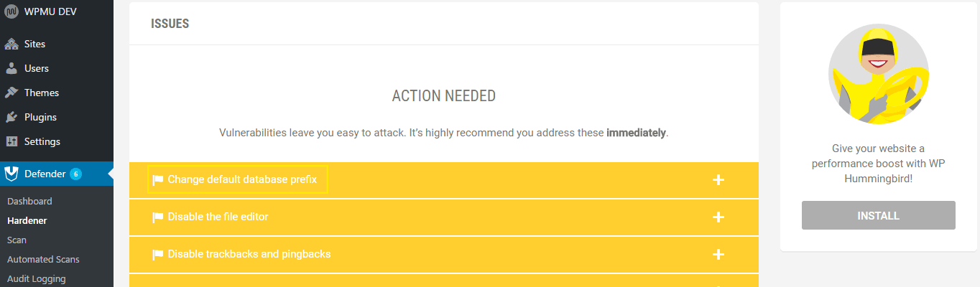Expand Disable the file editor with plus
Screen dimensions: 980x287
(x=718, y=217)
